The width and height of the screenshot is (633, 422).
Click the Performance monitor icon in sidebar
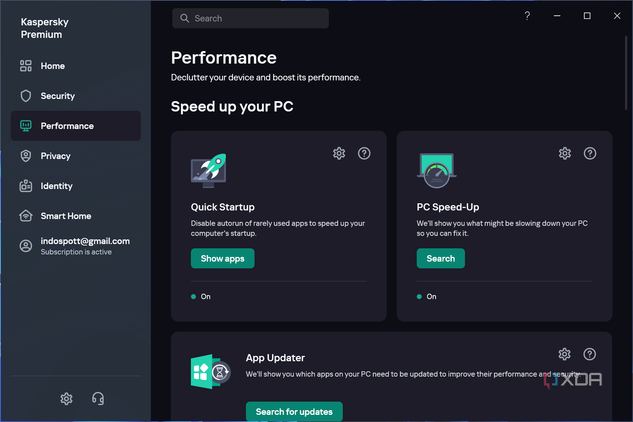26,126
